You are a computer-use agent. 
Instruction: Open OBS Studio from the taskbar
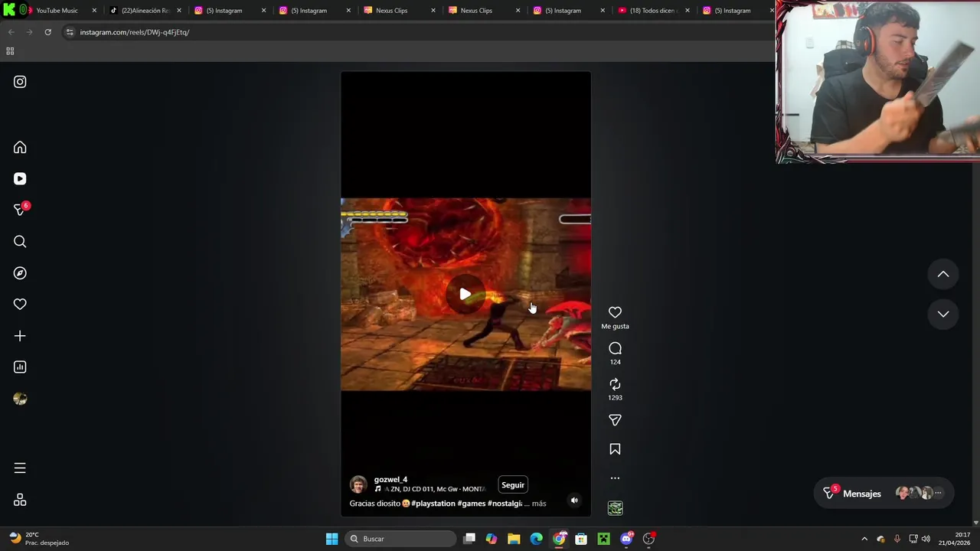649,539
